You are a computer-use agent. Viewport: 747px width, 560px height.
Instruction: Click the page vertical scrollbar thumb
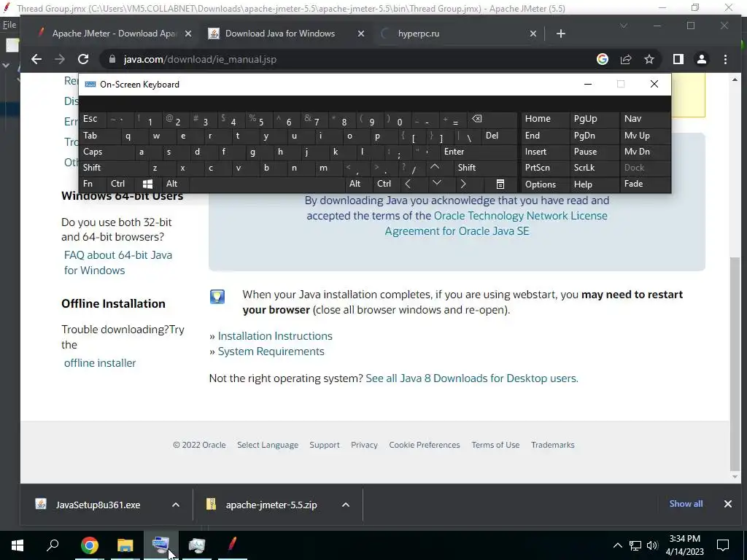(735, 363)
